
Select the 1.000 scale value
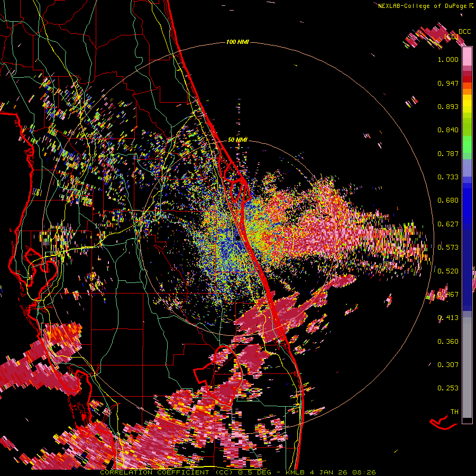coord(448,59)
